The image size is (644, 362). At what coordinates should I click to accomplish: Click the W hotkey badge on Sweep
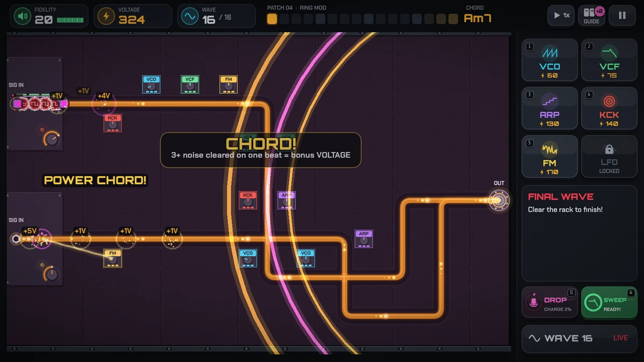pos(631,292)
